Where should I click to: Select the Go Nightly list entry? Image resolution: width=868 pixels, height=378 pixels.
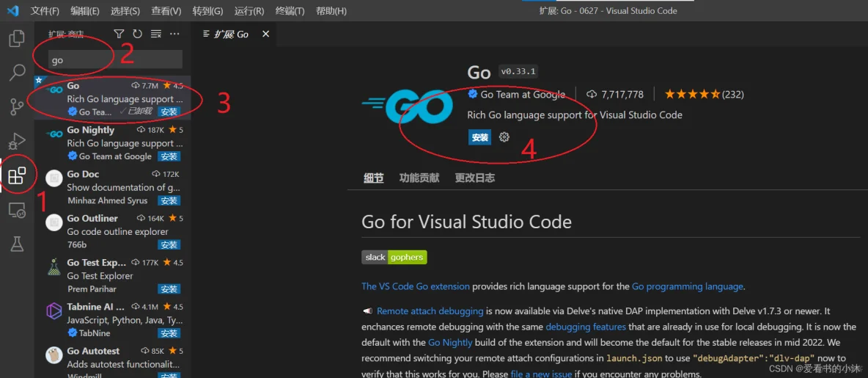click(x=113, y=142)
